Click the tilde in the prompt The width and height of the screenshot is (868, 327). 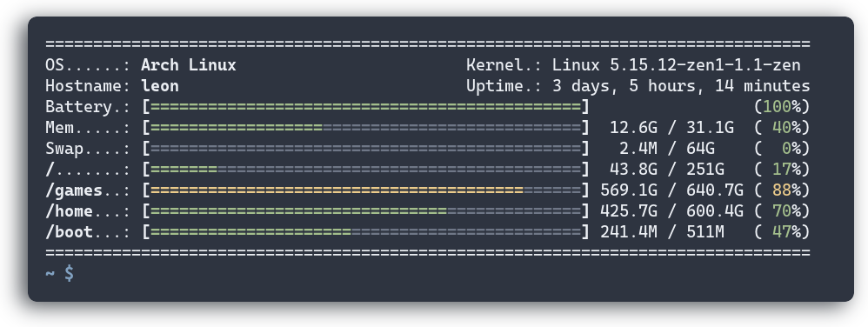point(50,272)
